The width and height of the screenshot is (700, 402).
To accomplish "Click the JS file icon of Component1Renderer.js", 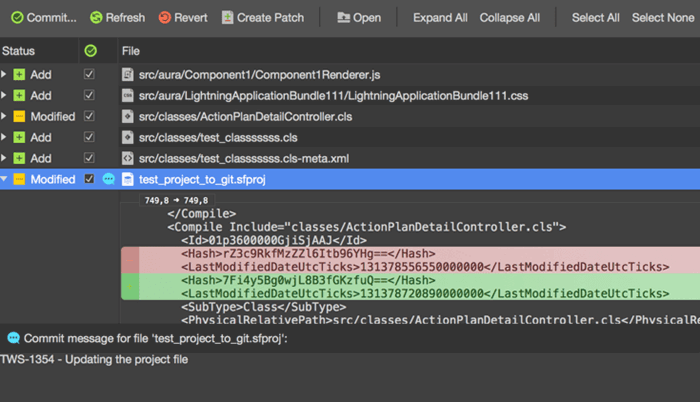I will click(128, 75).
